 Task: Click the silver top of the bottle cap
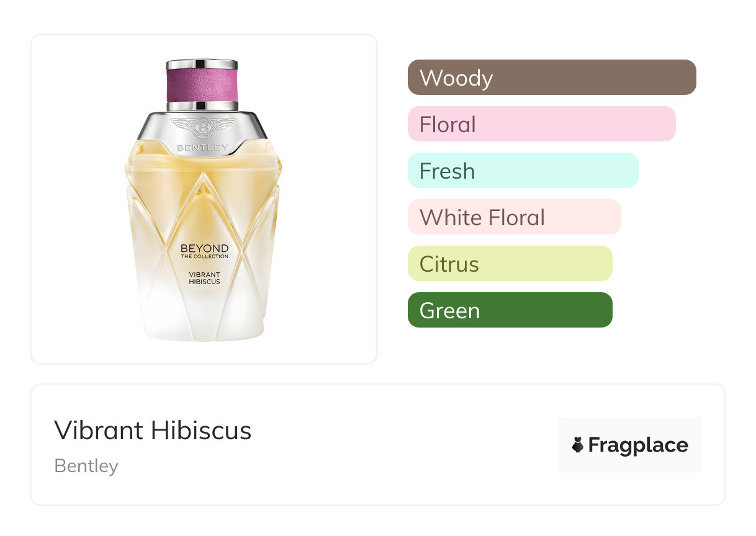202,63
